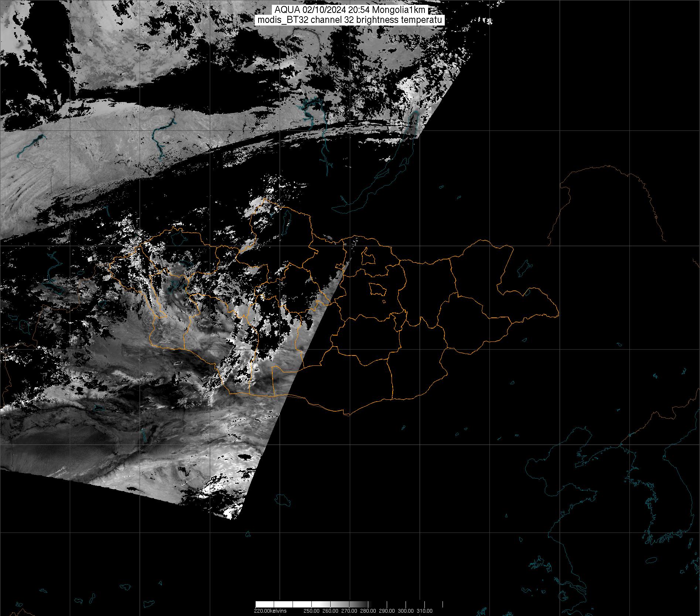Click the '290.00' colorbar label
The height and width of the screenshot is (616, 700).
[x=387, y=611]
